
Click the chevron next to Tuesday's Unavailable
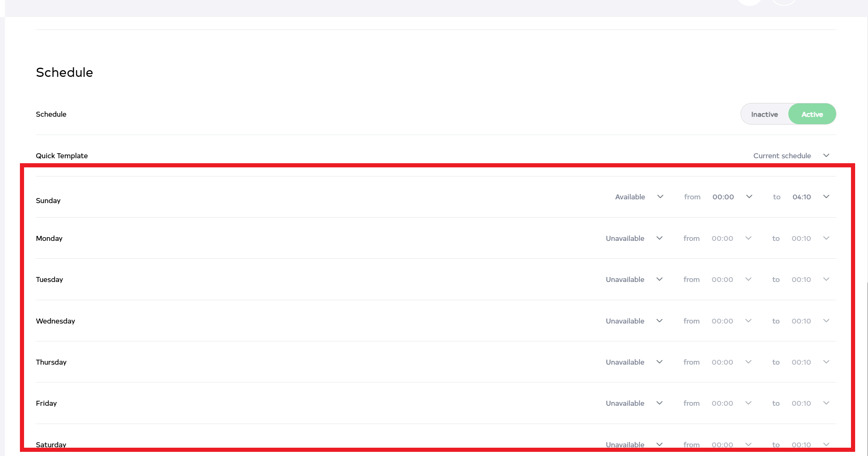[659, 279]
